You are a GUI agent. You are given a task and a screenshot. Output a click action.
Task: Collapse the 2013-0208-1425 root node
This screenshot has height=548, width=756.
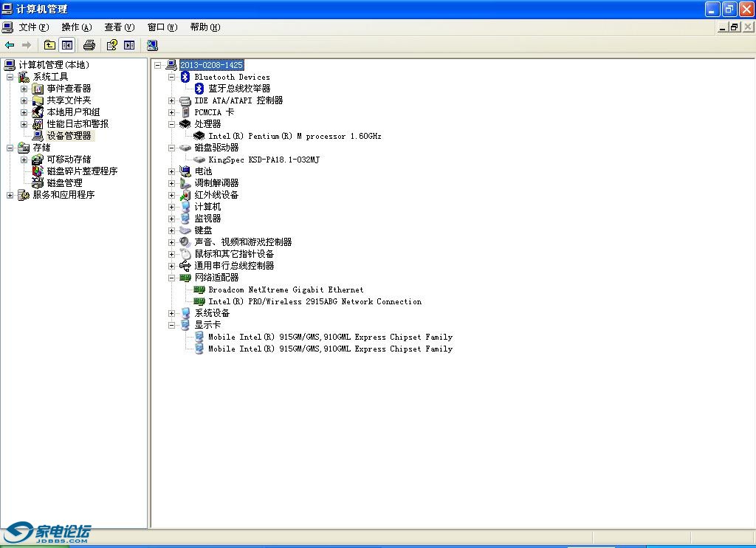pos(158,65)
